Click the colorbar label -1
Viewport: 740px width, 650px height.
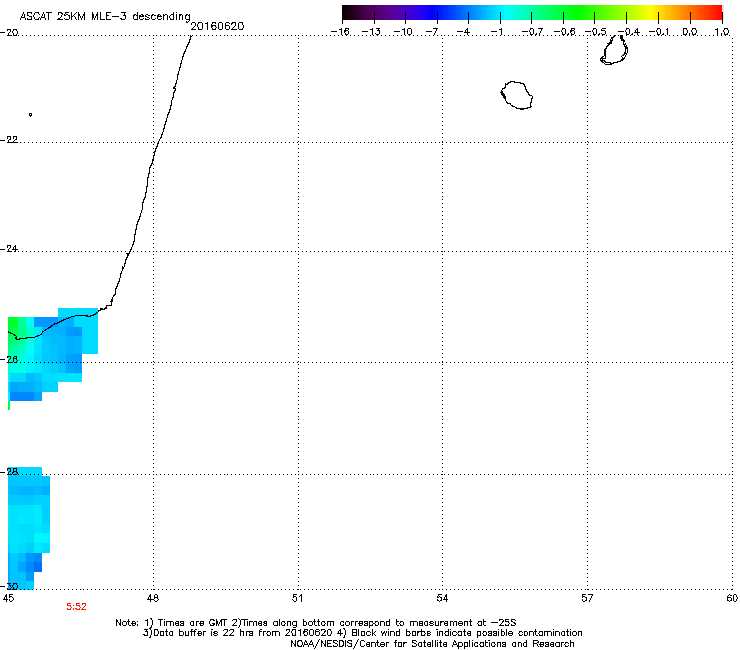click(496, 32)
